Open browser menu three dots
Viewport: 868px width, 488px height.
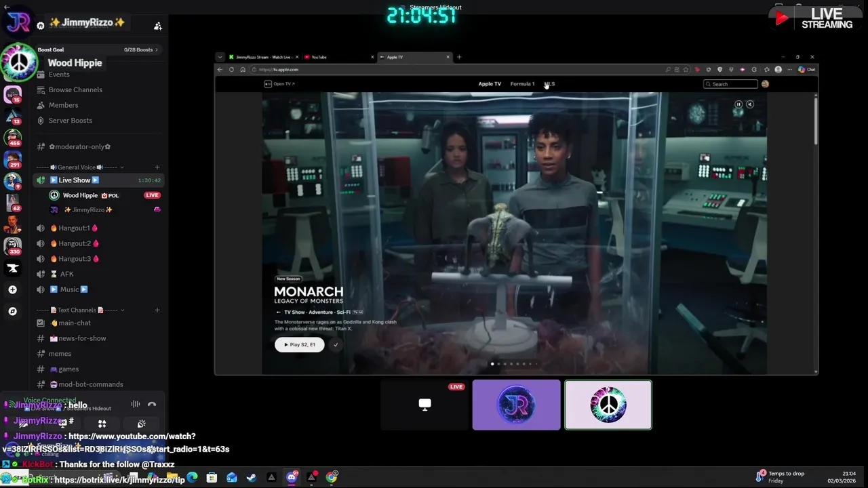pos(789,69)
